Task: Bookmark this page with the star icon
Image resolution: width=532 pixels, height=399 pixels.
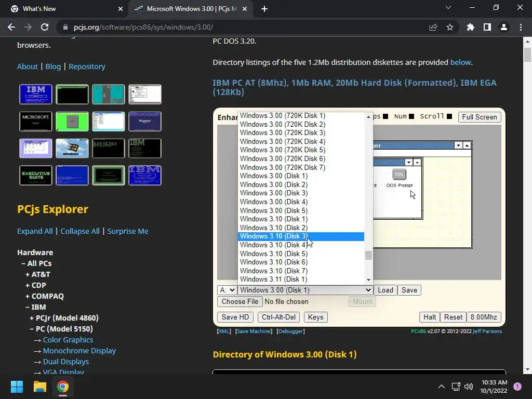Action: [x=449, y=27]
